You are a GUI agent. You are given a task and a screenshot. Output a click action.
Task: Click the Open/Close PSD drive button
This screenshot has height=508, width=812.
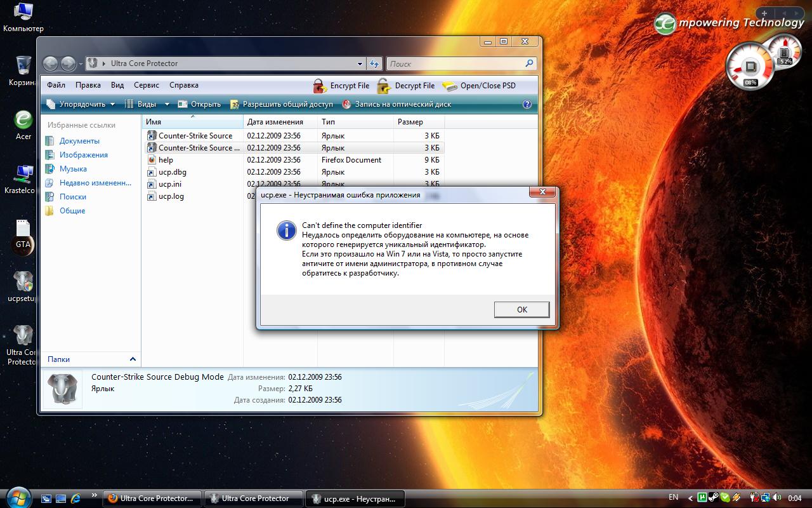[479, 85]
